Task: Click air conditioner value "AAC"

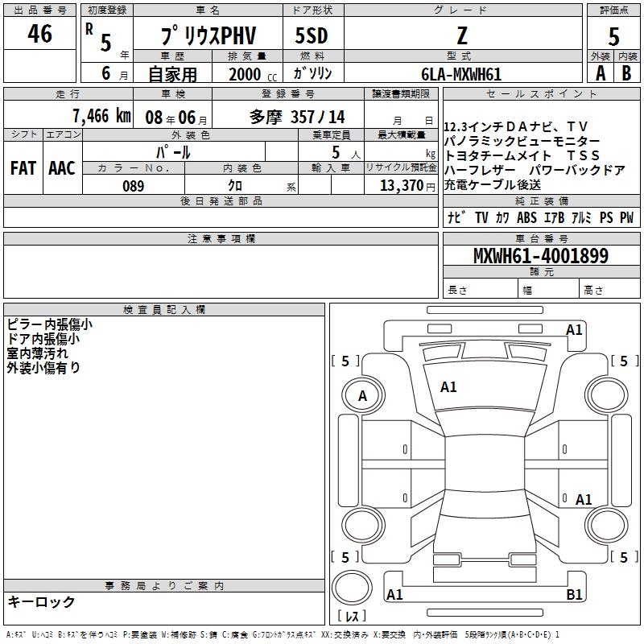Action: point(62,167)
